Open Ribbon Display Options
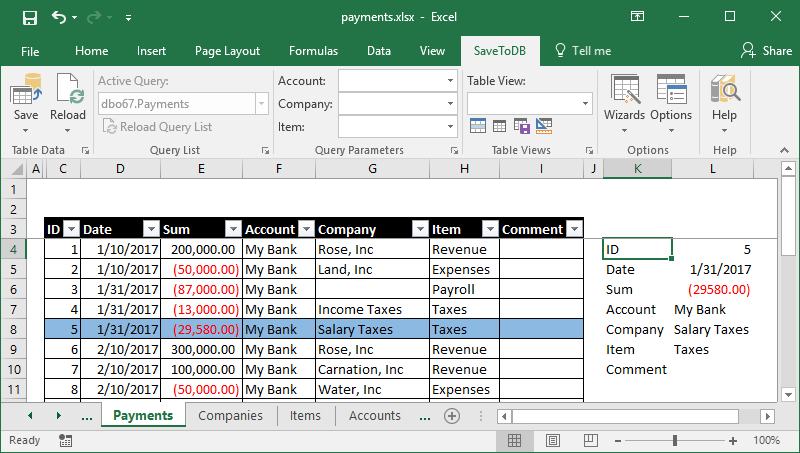800x453 pixels. pos(637,17)
